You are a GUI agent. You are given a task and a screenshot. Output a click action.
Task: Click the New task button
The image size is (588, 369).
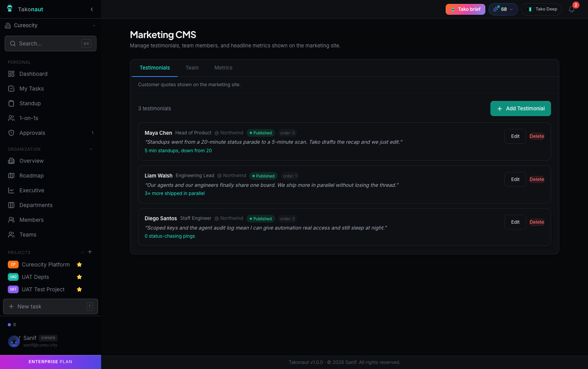(51, 306)
